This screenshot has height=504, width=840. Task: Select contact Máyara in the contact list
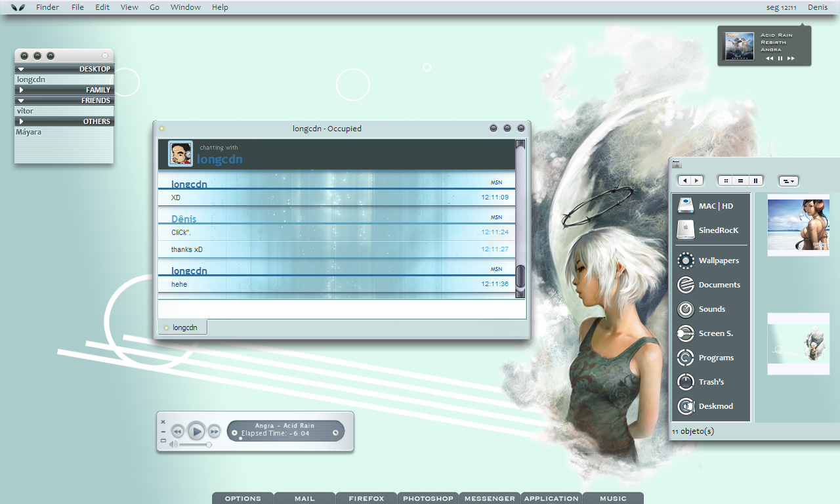click(29, 132)
